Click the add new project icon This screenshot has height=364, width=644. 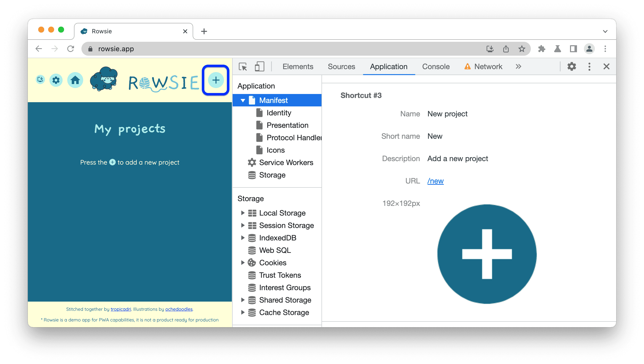tap(216, 80)
